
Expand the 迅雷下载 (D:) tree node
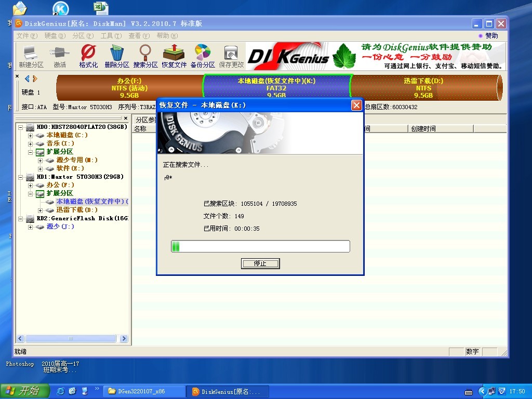(40, 211)
